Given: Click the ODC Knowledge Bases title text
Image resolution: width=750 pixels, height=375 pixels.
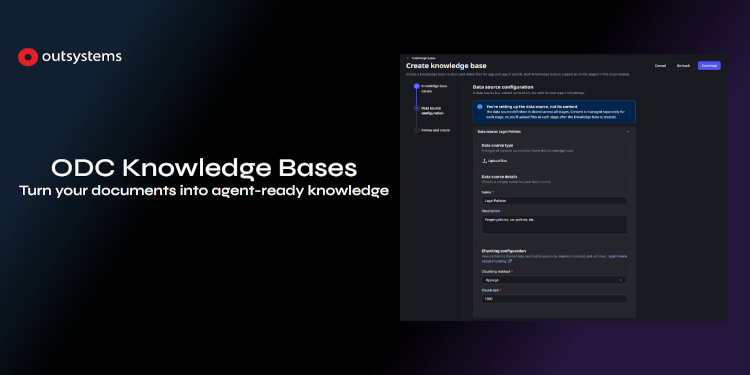Looking at the screenshot, I should 204,168.
